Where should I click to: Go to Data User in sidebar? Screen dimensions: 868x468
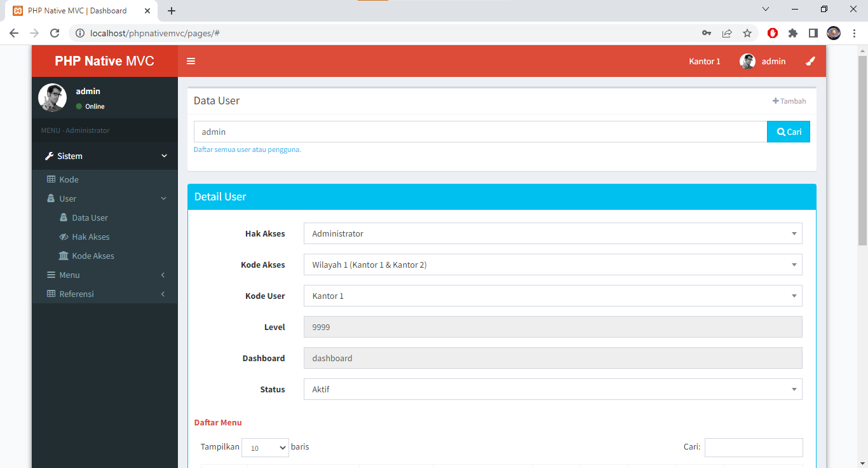click(x=105, y=217)
